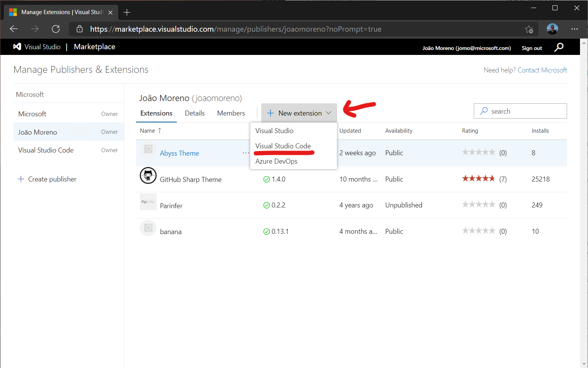Go back using the browser back arrow
The image size is (588, 368).
click(x=14, y=29)
